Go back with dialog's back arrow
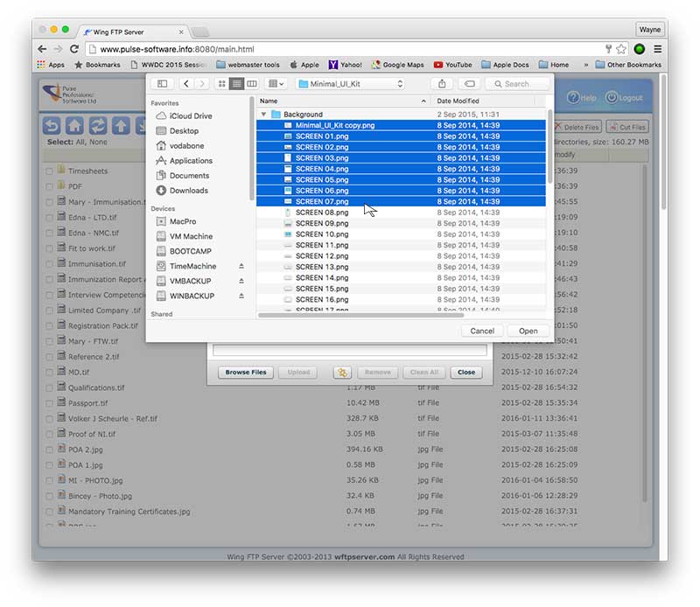700x607 pixels. [x=186, y=84]
